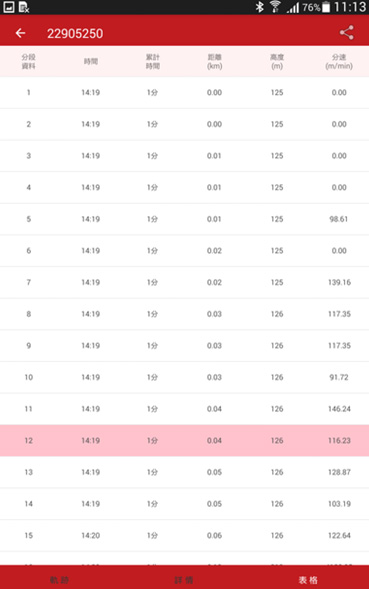Select row 15 at time 14:20

184,535
